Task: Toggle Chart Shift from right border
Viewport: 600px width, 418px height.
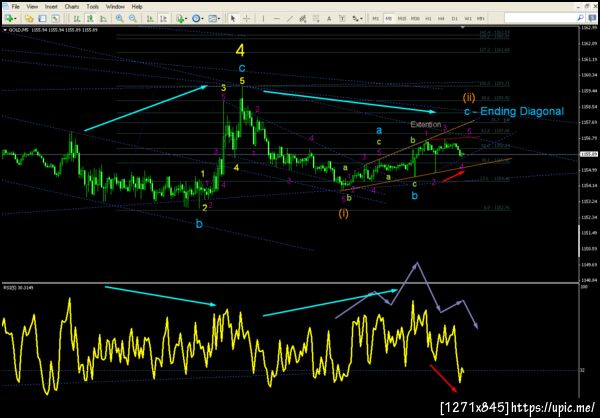Action: click(163, 18)
